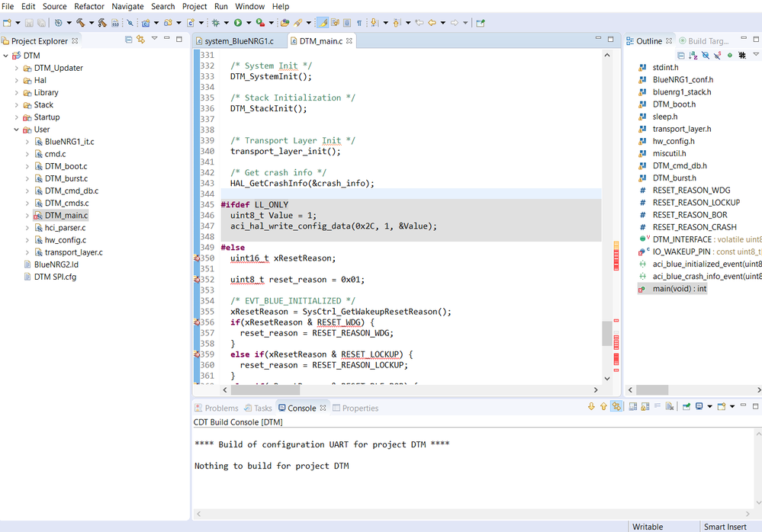The height and width of the screenshot is (532, 762).
Task: Click the Clear Console icon
Action: (669, 407)
